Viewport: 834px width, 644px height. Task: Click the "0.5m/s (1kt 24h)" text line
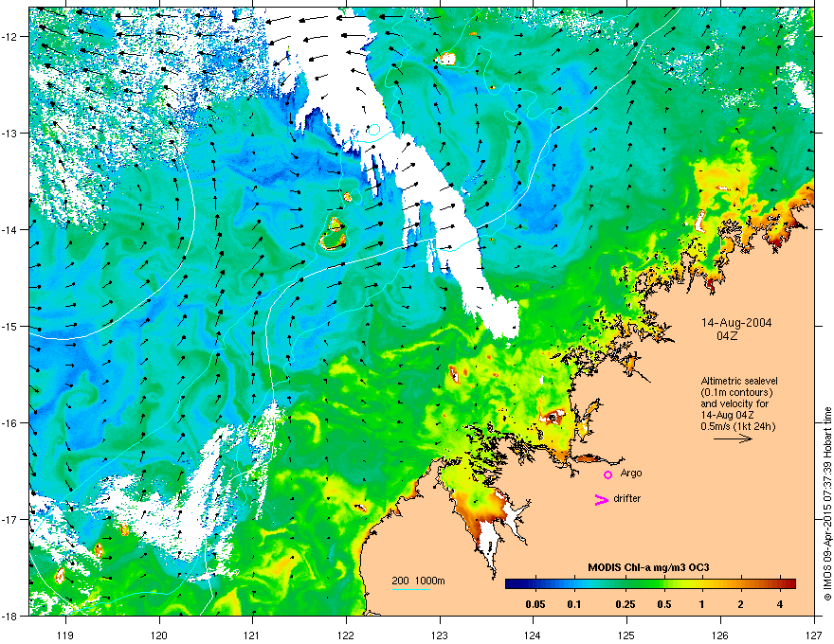click(738, 427)
